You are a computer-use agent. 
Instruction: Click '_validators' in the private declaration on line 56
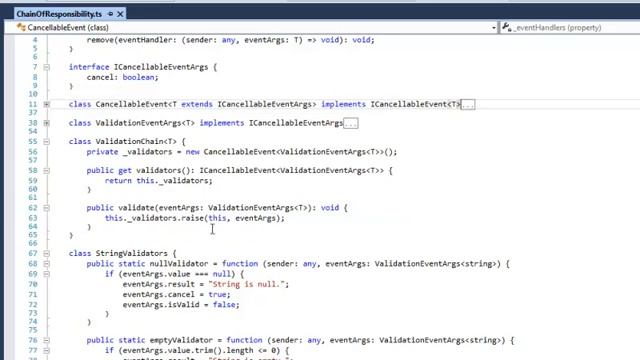pos(147,152)
